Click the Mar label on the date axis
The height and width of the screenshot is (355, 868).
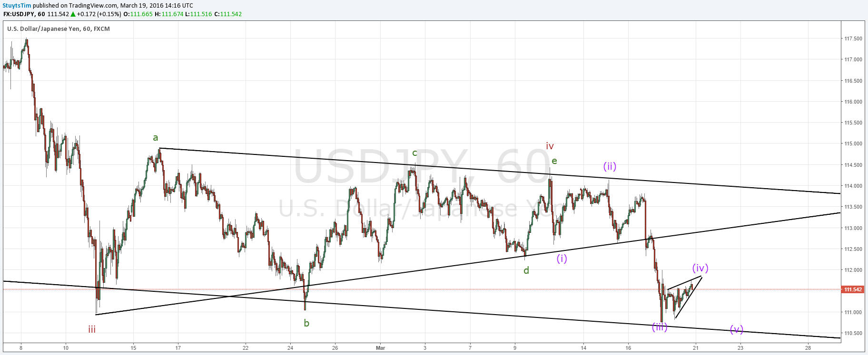point(380,348)
